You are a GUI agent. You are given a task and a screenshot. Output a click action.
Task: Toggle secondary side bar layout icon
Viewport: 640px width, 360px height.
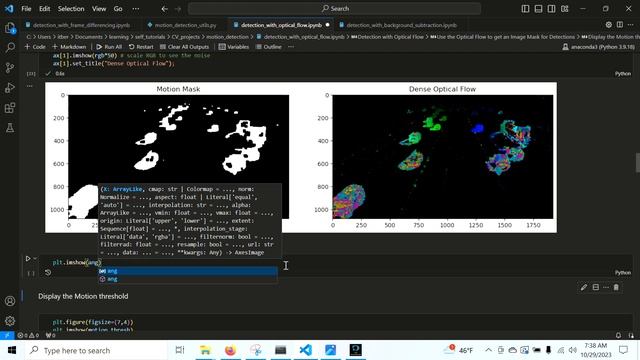[x=551, y=9]
